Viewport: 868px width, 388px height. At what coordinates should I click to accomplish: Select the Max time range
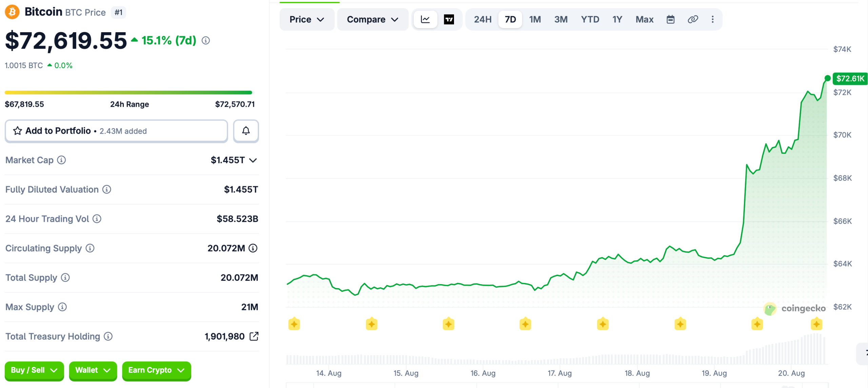click(x=645, y=19)
